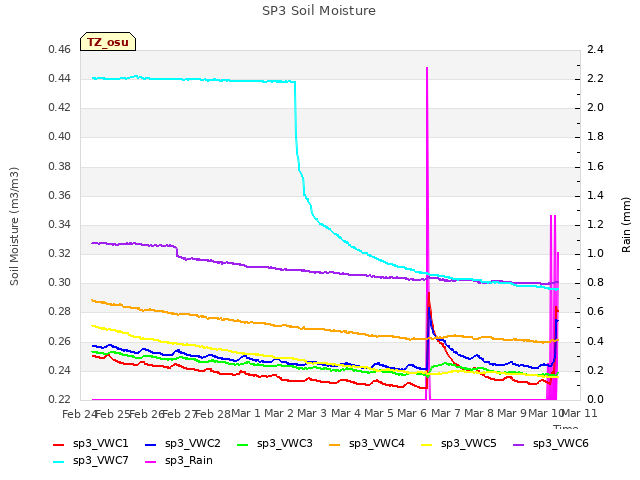Screen dimensions: 640x480
Task: Click the 0.44 soil moisture tick label
Action: tap(60, 79)
